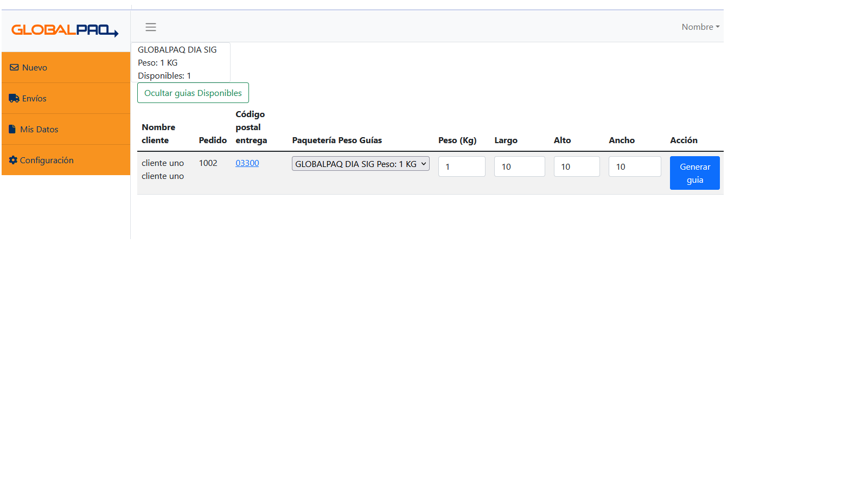The image size is (868, 488).
Task: Open the Mis Datos page
Action: point(39,130)
